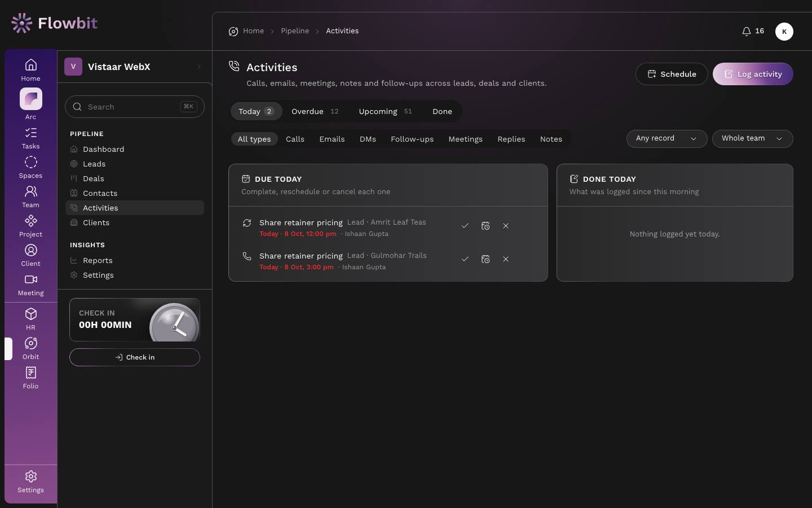This screenshot has height=508, width=812.
Task: Open Spaces in the sidebar
Action: click(x=30, y=168)
